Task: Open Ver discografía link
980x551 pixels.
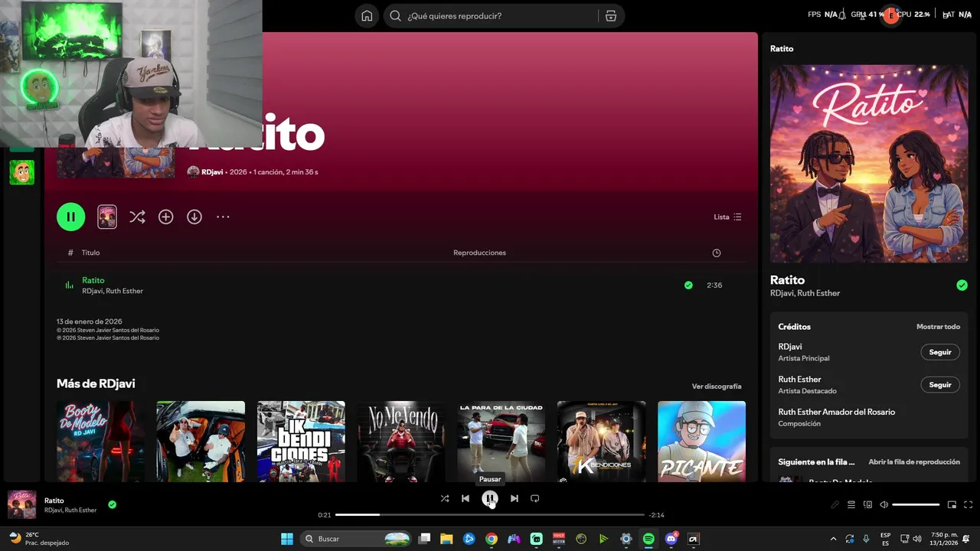Action: pos(717,386)
